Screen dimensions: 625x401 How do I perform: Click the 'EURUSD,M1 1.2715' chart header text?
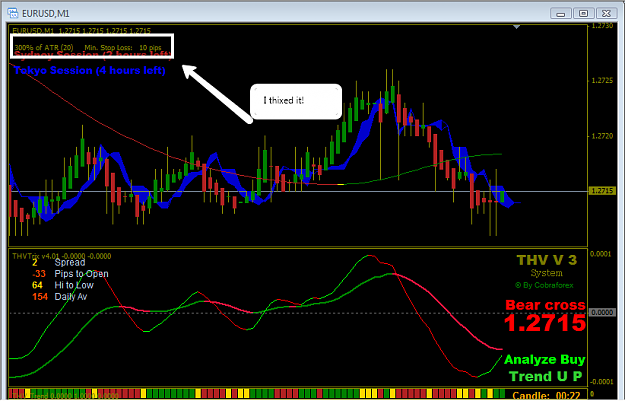(x=82, y=31)
